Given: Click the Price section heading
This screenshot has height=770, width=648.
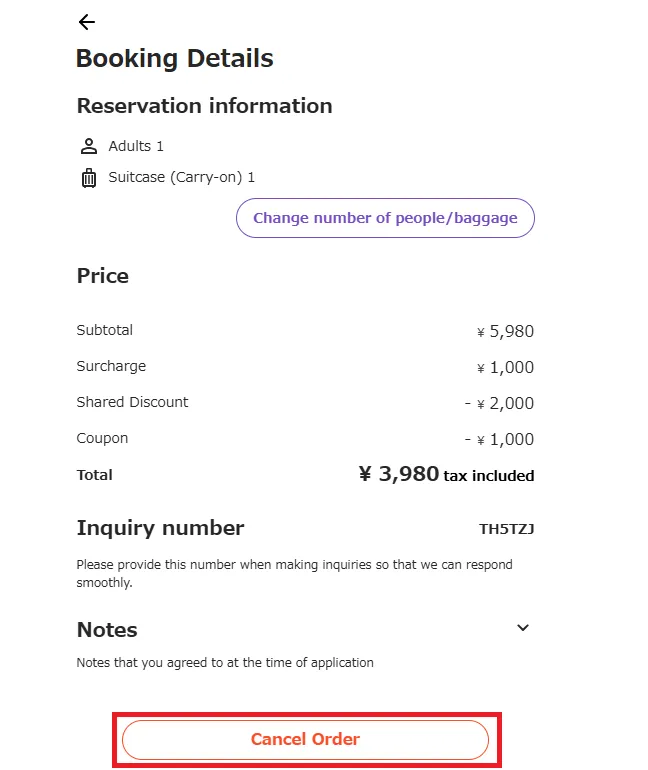Looking at the screenshot, I should coord(103,276).
